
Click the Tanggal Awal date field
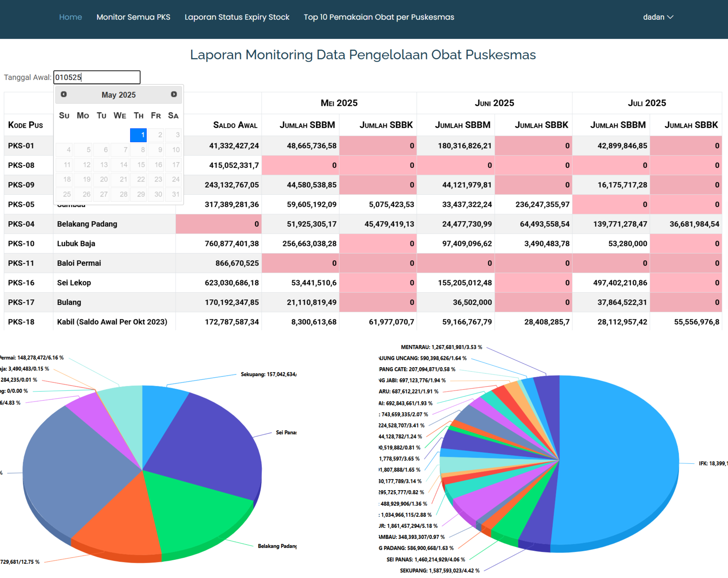click(x=97, y=77)
